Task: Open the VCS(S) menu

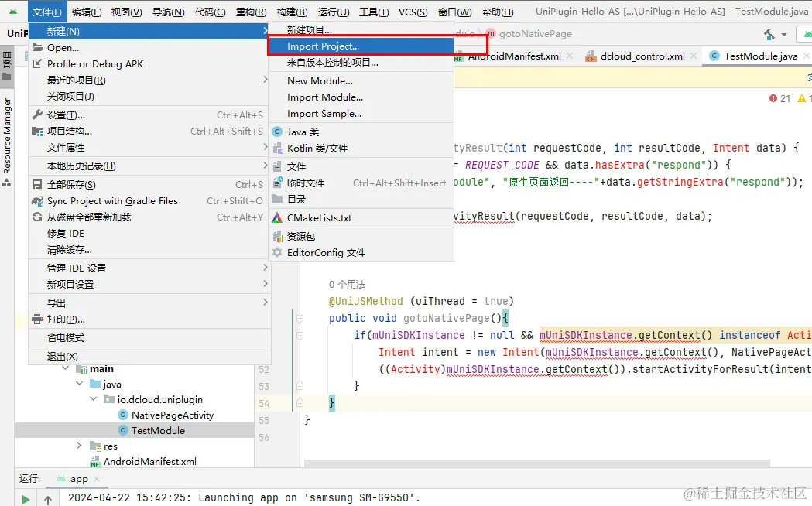Action: (413, 12)
